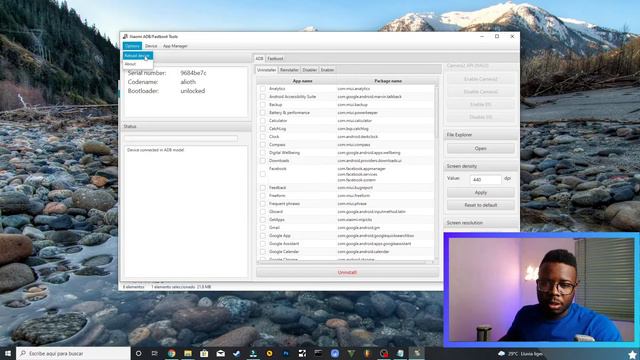This screenshot has width=640, height=360.
Task: Check the Gmail checkbox
Action: click(263, 228)
